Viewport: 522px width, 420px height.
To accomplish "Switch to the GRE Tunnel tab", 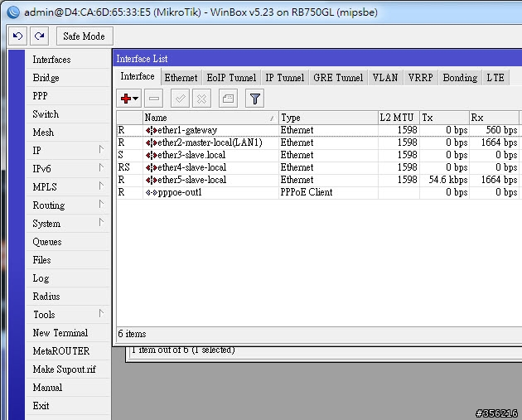I will (338, 78).
